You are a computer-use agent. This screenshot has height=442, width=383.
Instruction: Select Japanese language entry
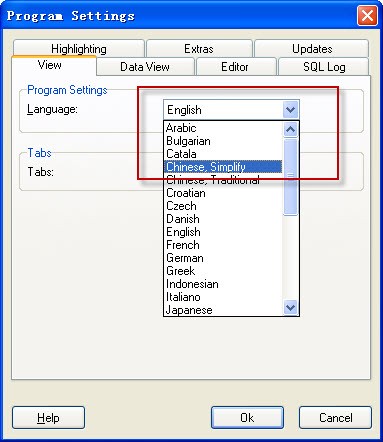click(x=223, y=310)
